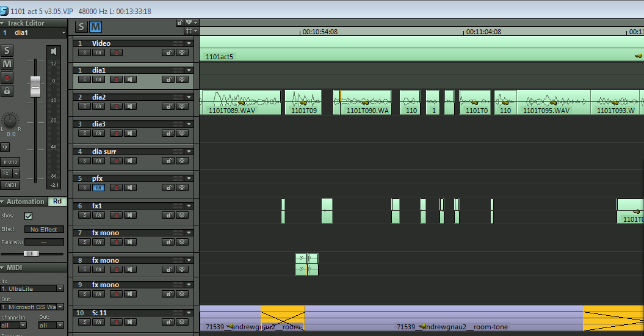Viewport: 644px width, 336px height.
Task: Open the MIDI In UltraLite dropdown
Action: (60, 288)
